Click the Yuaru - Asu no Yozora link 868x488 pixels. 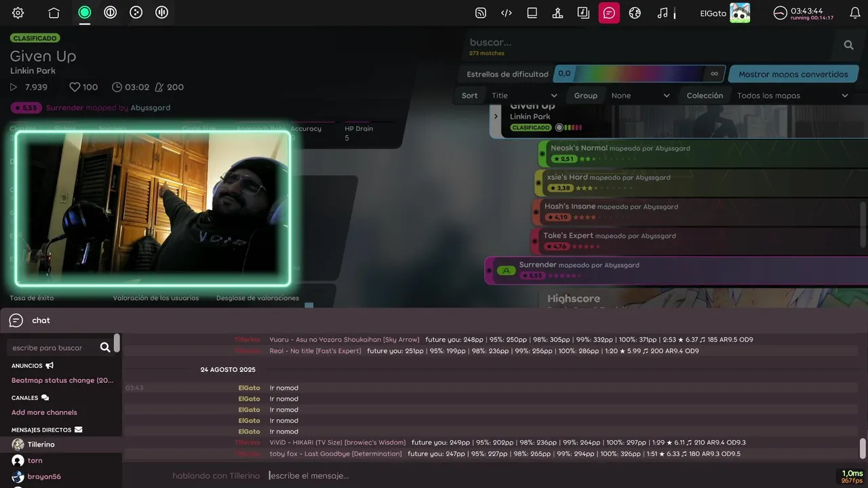pyautogui.click(x=344, y=340)
